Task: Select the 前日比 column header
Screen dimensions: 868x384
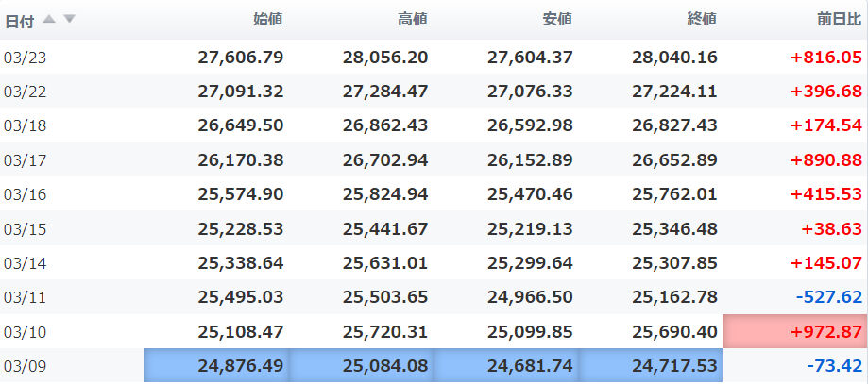Action: coord(840,20)
